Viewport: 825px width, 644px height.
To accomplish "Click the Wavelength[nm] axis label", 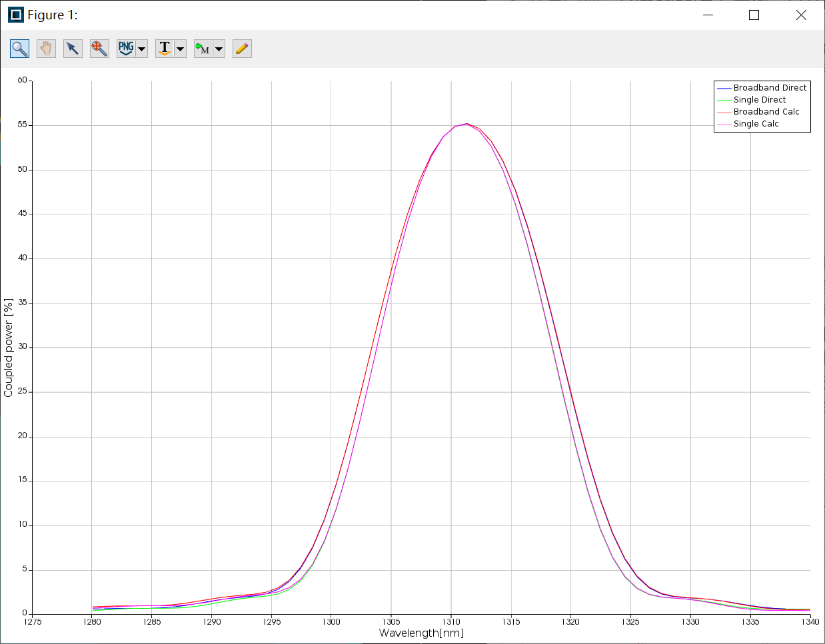I will click(421, 633).
